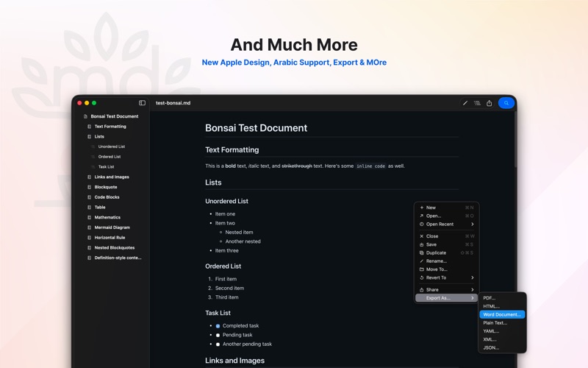Click the test-bonsai.md window title
The image size is (588, 368).
pos(173,103)
